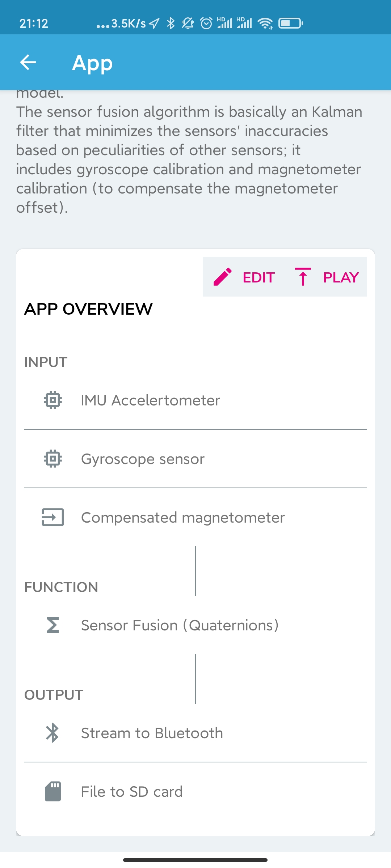Tap the upload arrow play icon
Viewport: 391px width, 868px height.
point(303,277)
